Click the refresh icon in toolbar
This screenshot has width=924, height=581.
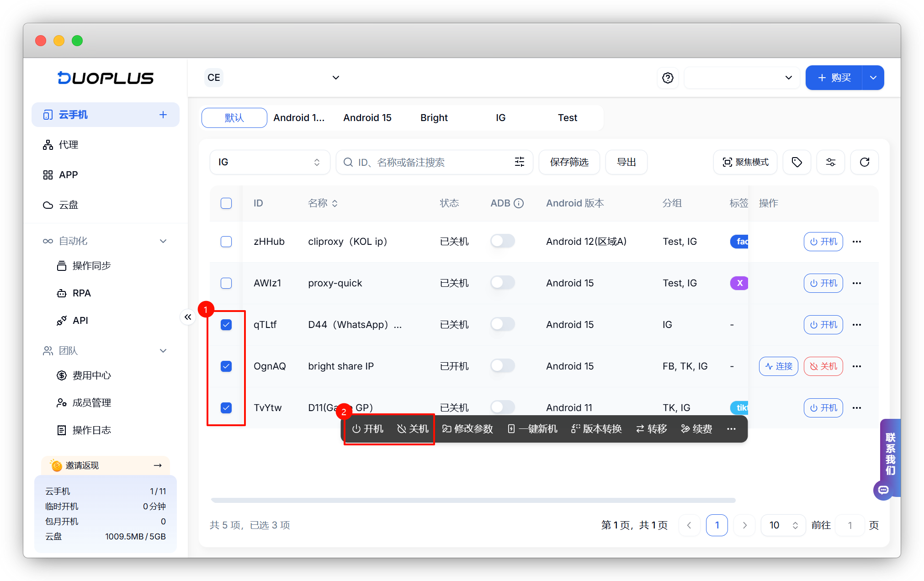click(x=864, y=162)
